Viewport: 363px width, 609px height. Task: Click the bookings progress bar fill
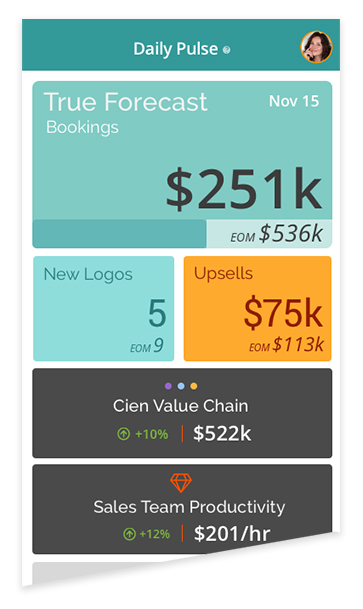(119, 233)
